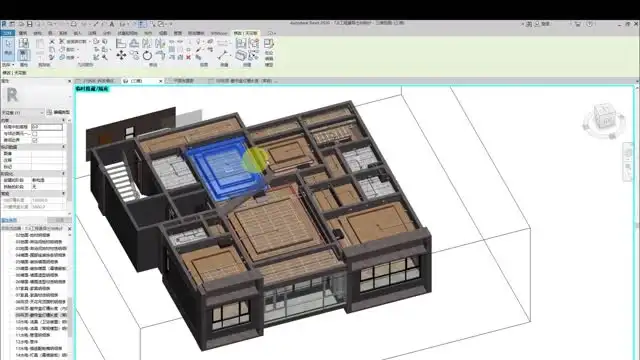This screenshot has height=360, width=640.
Task: Select the Offset tool
Action: (x=134, y=43)
